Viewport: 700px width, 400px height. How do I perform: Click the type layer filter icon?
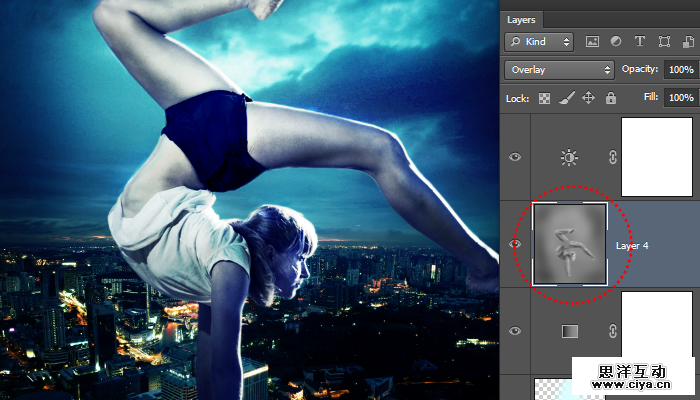pos(638,42)
